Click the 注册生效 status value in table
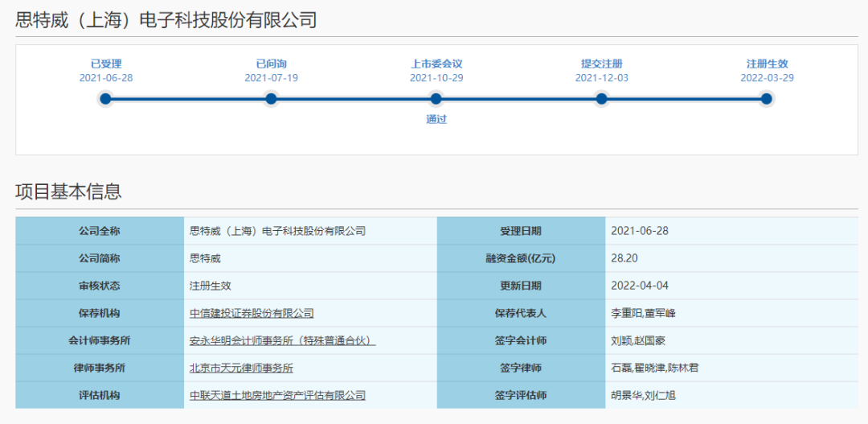The height and width of the screenshot is (424, 868). 210,286
